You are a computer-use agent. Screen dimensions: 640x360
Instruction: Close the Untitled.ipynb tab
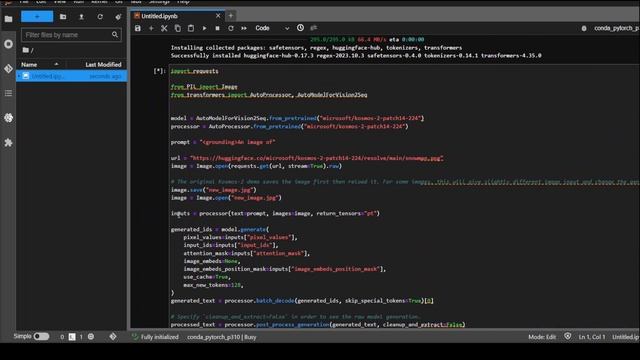pyautogui.click(x=218, y=16)
